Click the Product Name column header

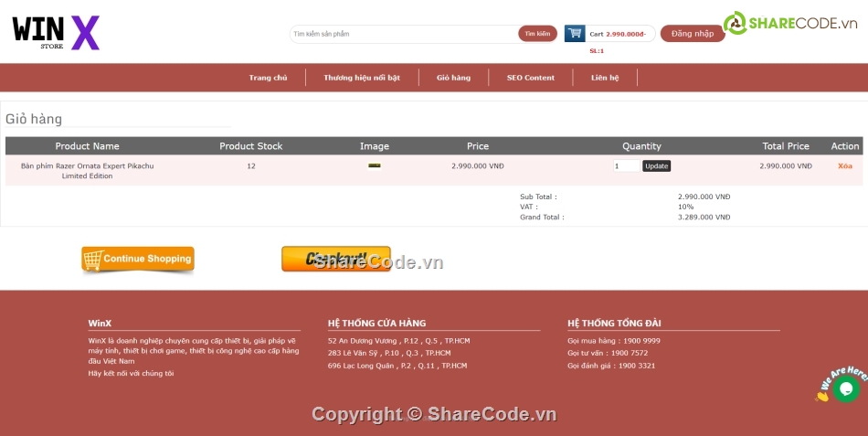click(x=87, y=146)
